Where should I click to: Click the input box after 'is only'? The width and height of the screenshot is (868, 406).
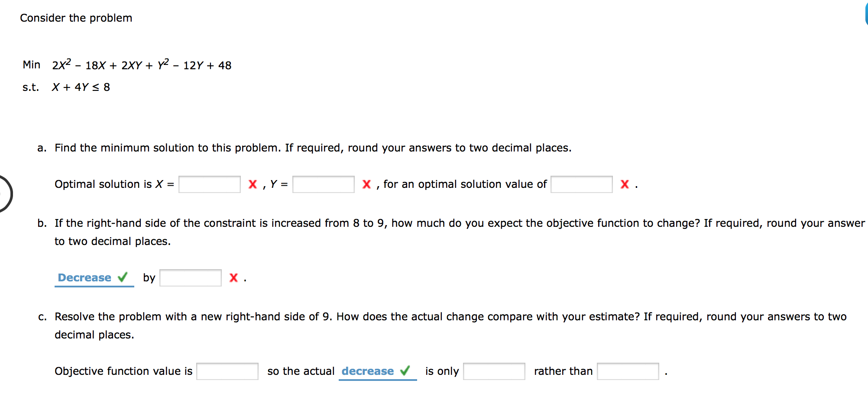[494, 371]
